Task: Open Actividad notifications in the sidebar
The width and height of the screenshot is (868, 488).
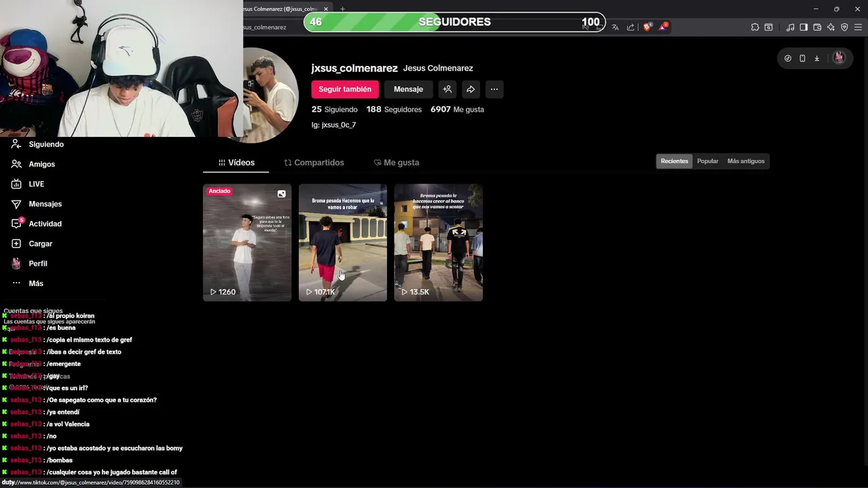Action: click(37, 224)
